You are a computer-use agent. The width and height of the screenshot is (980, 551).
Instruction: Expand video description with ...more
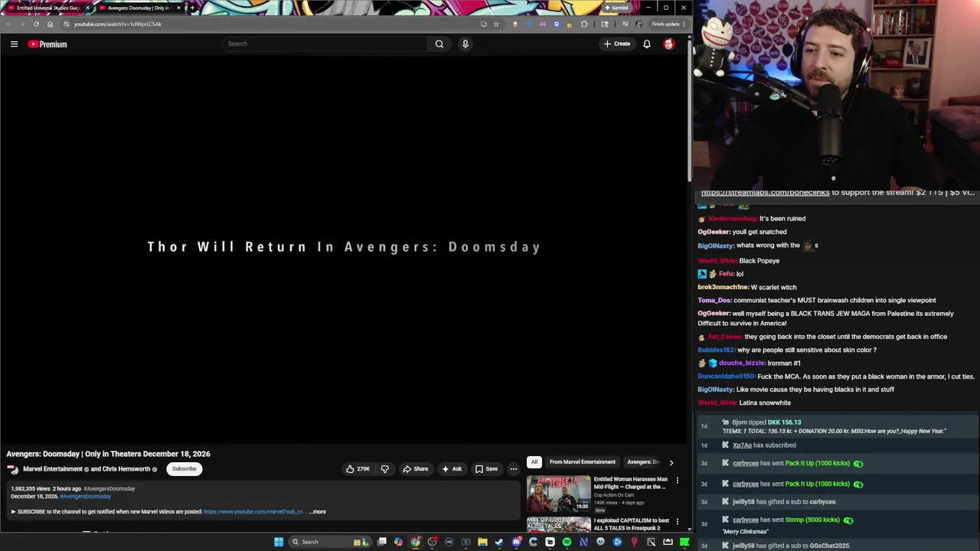click(317, 512)
